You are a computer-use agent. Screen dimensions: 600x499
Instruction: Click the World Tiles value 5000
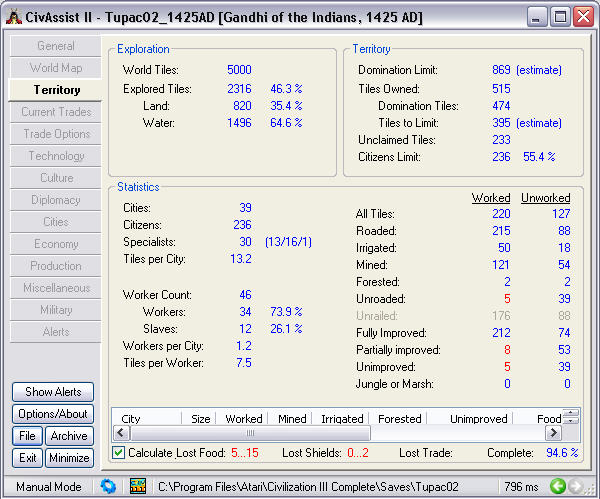point(239,70)
